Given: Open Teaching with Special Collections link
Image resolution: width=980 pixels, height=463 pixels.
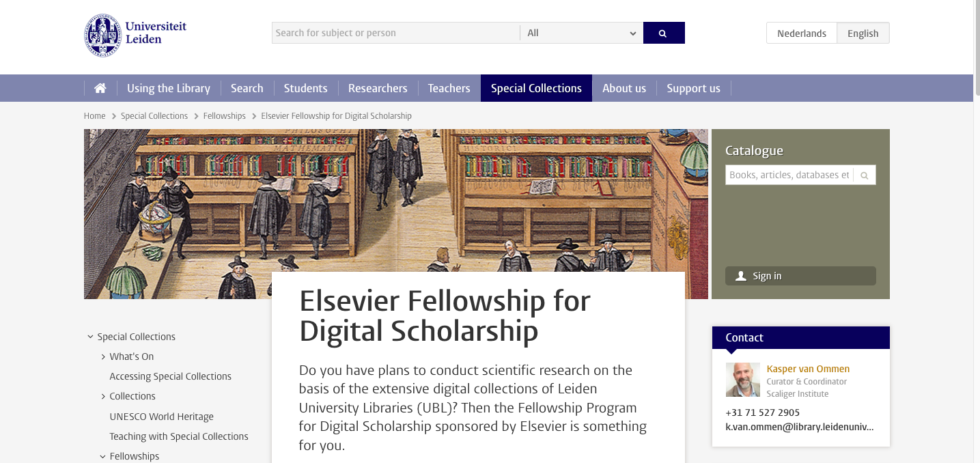Looking at the screenshot, I should 179,436.
